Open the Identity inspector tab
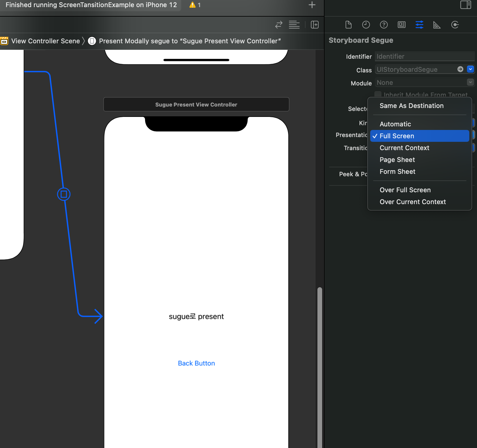This screenshot has height=448, width=477. tap(402, 25)
